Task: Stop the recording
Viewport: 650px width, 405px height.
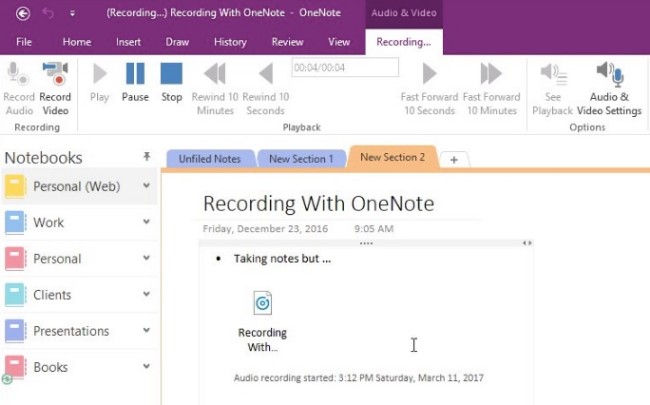Action: [171, 82]
